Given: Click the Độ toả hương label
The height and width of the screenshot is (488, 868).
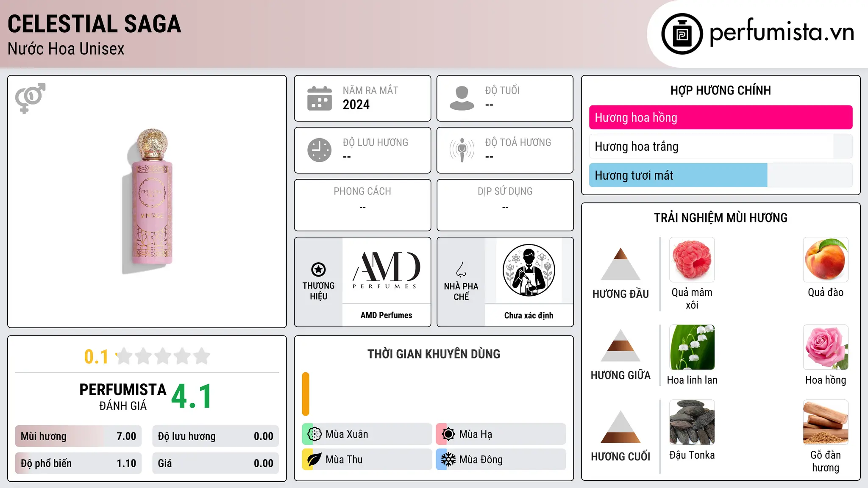Looking at the screenshot, I should pos(518,143).
